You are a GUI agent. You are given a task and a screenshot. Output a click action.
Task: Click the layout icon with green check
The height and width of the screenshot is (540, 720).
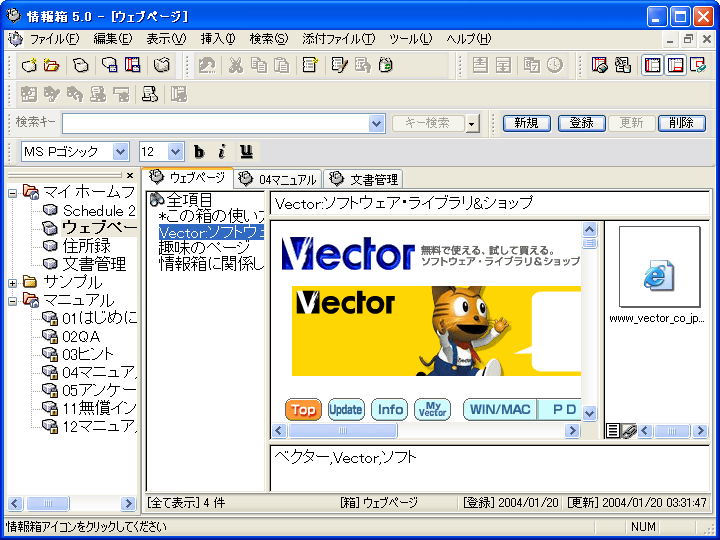(698, 66)
